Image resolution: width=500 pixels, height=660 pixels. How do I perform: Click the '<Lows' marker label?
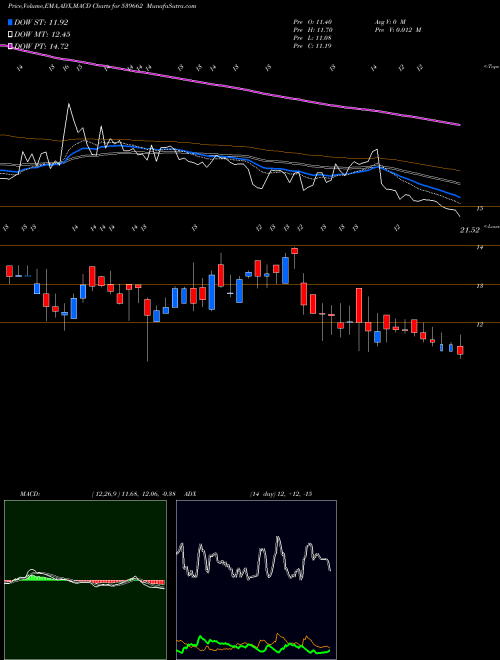[x=492, y=226]
